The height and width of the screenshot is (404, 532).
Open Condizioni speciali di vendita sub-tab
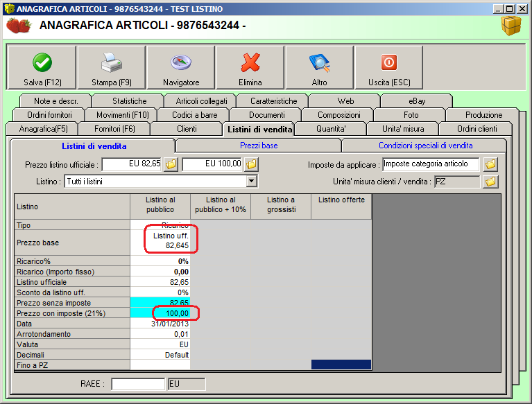click(x=425, y=146)
